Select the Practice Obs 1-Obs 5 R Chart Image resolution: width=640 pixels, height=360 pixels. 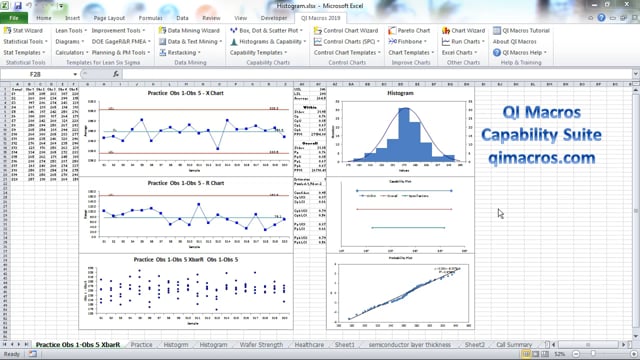click(x=186, y=215)
